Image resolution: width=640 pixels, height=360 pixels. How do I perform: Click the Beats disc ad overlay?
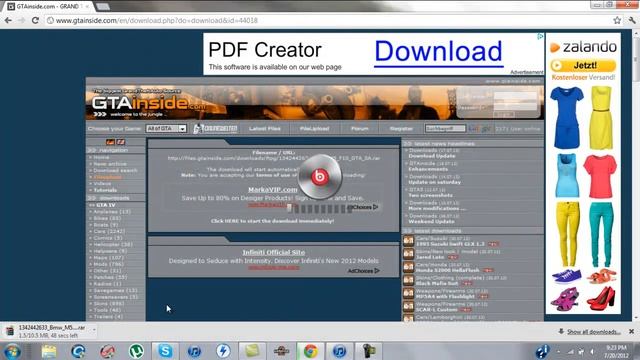[320, 177]
